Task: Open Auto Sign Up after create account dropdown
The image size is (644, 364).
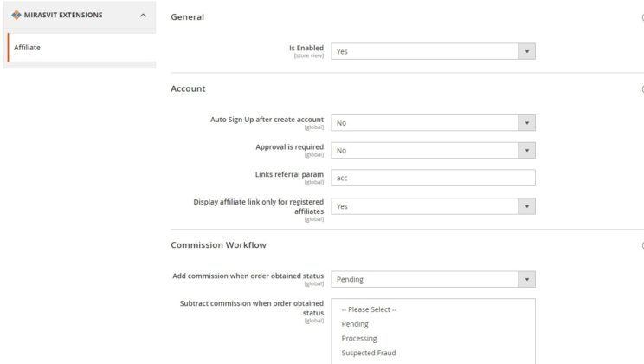Action: 433,123
